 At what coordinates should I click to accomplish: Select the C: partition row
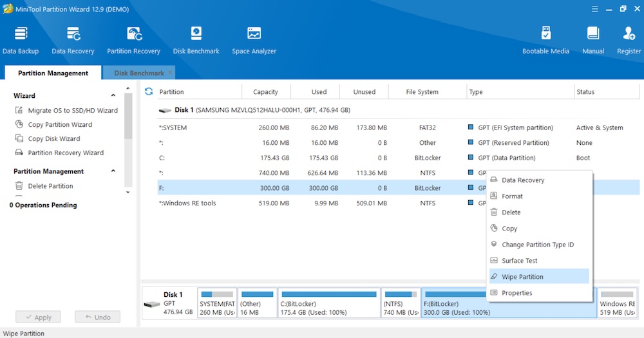click(399, 158)
